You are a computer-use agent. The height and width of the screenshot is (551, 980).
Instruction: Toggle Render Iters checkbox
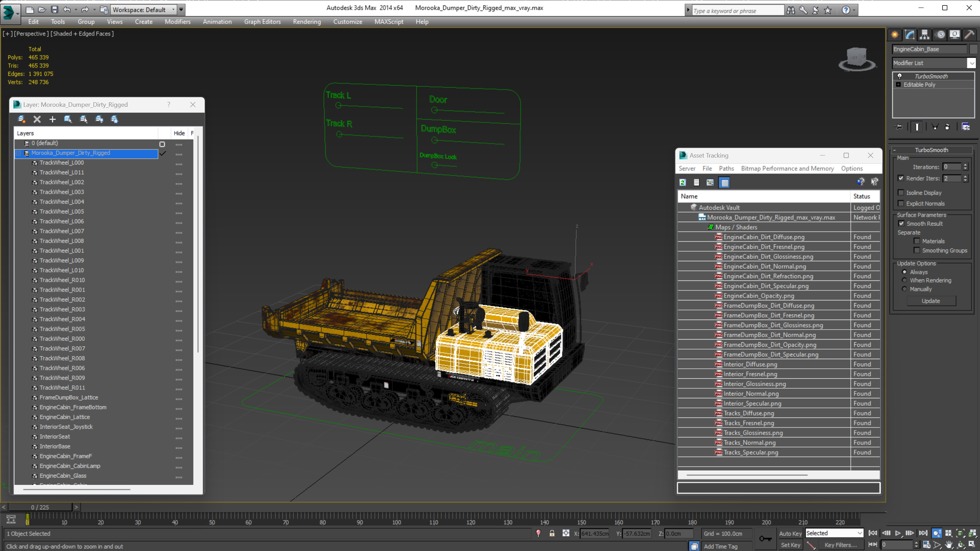pyautogui.click(x=901, y=178)
